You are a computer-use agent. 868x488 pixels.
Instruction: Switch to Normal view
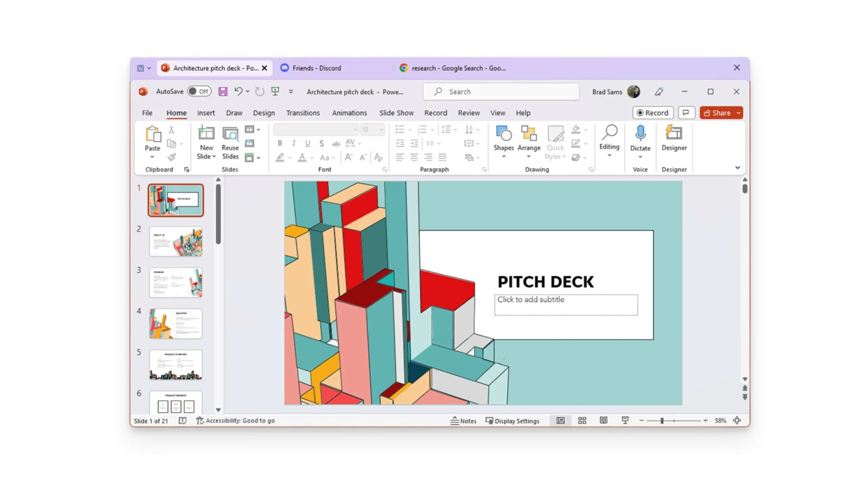click(x=560, y=421)
